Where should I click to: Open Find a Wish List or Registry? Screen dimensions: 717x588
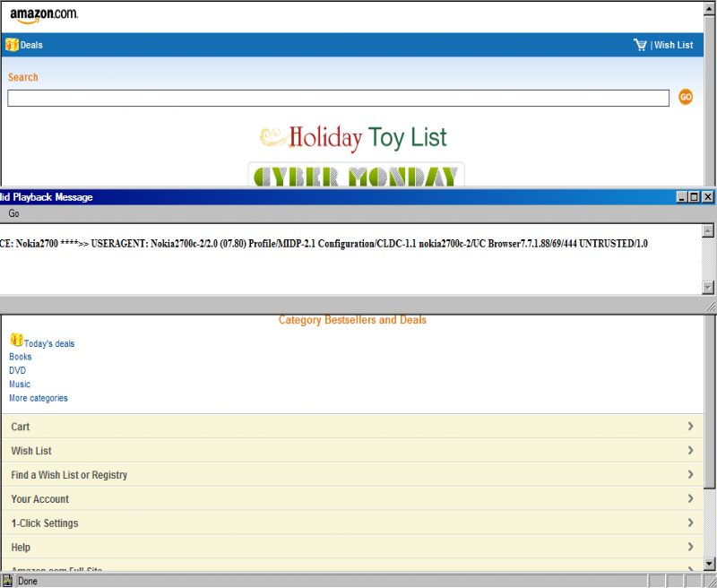click(352, 474)
